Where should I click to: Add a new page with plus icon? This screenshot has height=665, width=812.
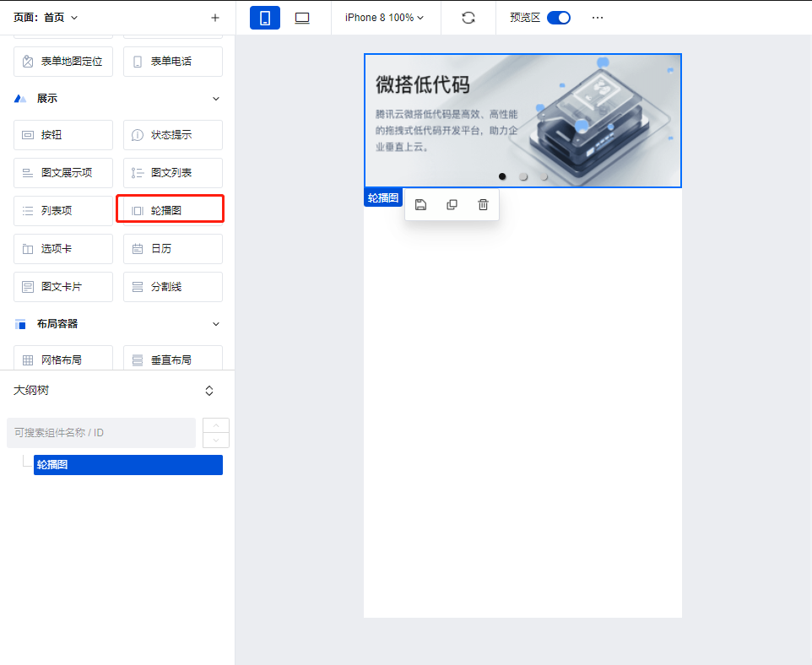[215, 18]
